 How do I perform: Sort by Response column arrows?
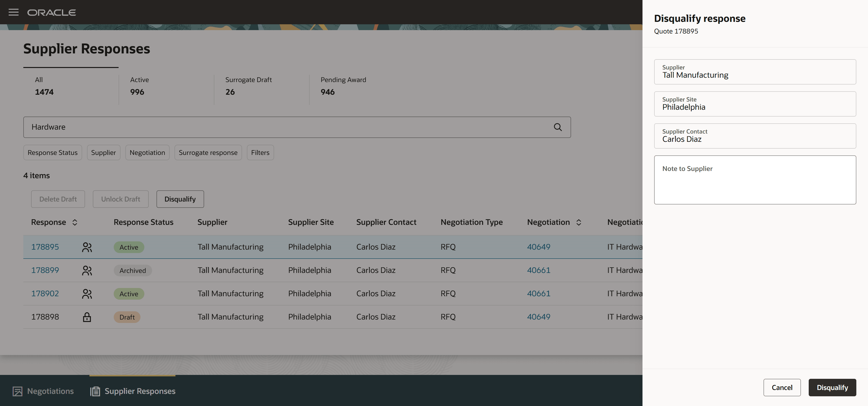tap(75, 222)
